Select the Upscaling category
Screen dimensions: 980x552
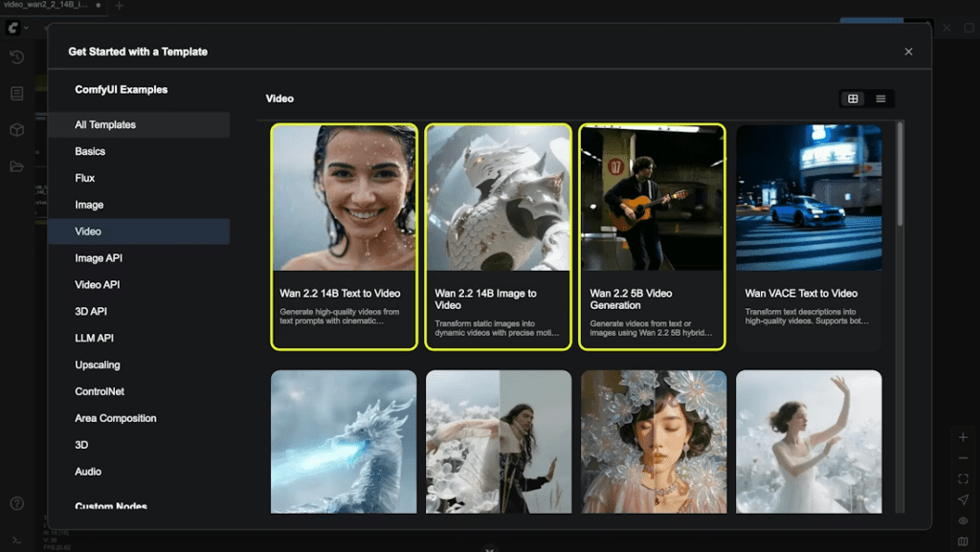tap(98, 365)
